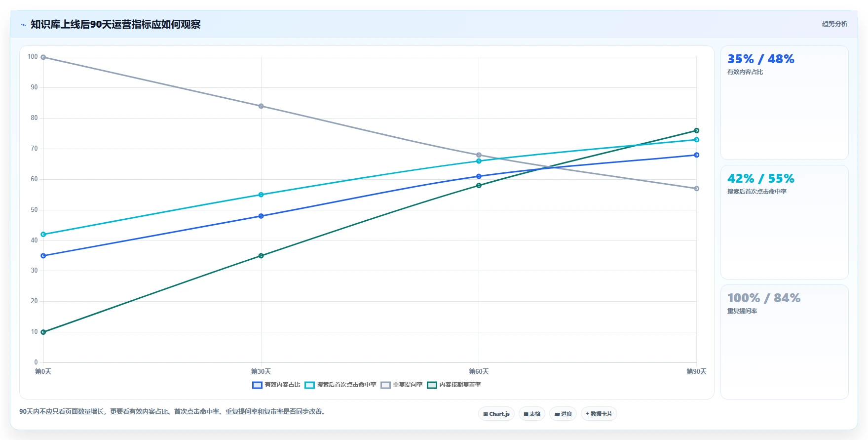Image resolution: width=868 pixels, height=440 pixels.
Task: Click the 第60天 x-axis label
Action: (479, 371)
